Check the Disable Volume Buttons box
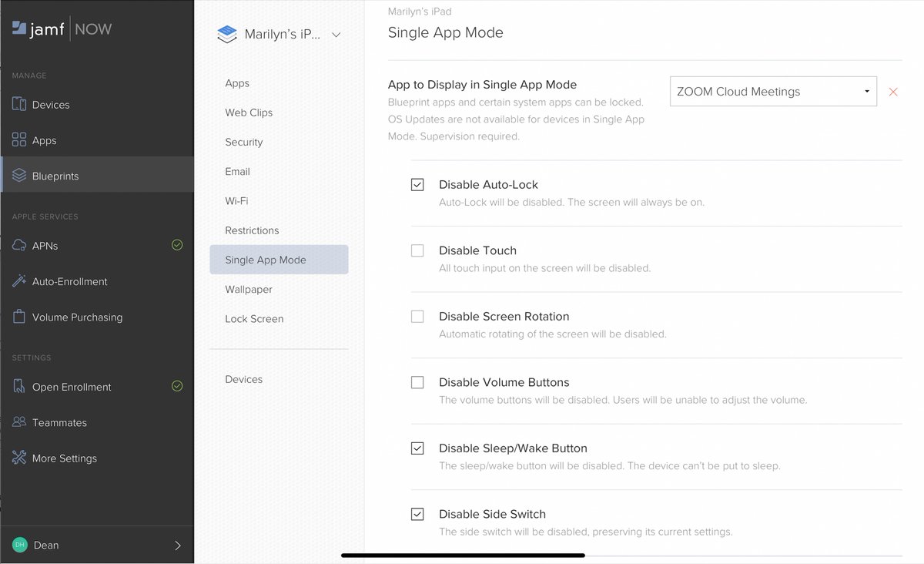 [x=417, y=382]
